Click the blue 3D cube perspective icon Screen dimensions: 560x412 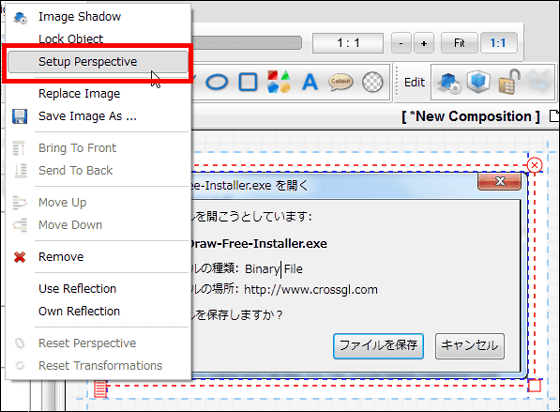pyautogui.click(x=478, y=81)
